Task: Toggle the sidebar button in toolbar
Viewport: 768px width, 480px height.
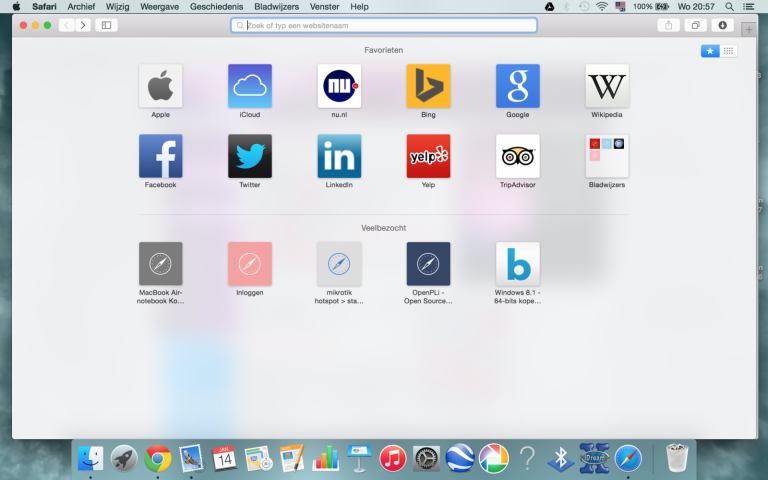Action: [106, 25]
